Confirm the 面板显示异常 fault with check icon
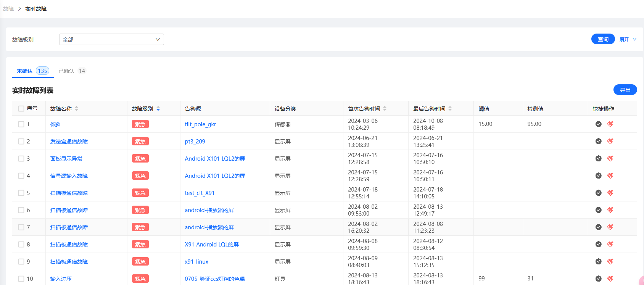 [x=598, y=158]
